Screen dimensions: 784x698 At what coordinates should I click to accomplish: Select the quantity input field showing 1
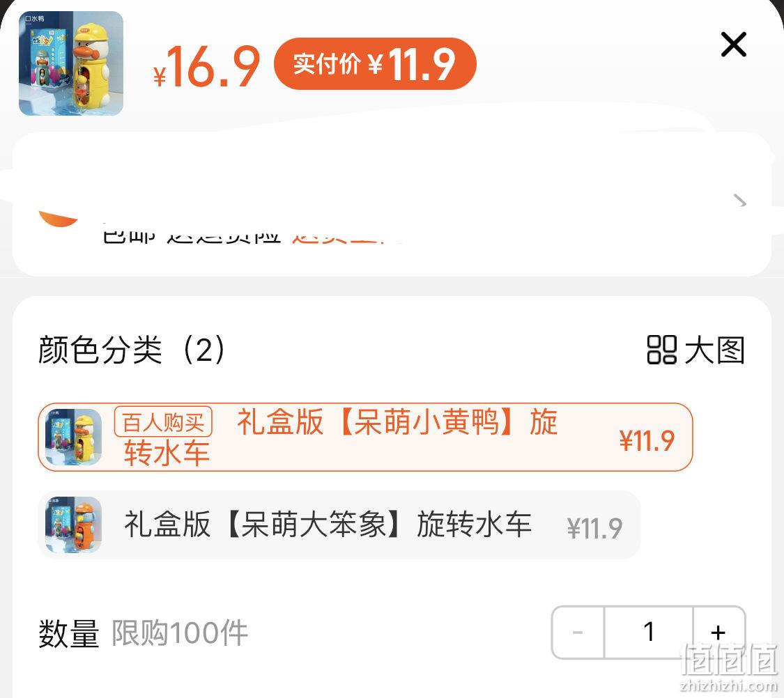pyautogui.click(x=649, y=633)
